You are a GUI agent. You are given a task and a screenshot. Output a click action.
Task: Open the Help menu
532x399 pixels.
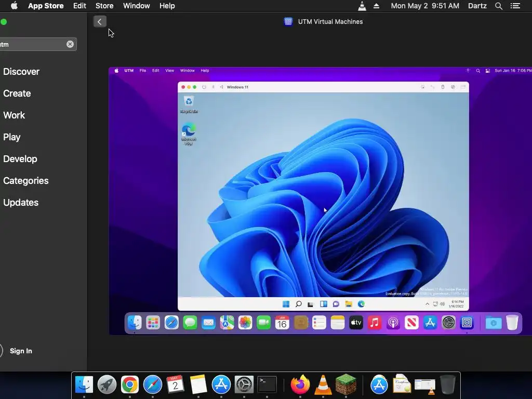tap(167, 6)
